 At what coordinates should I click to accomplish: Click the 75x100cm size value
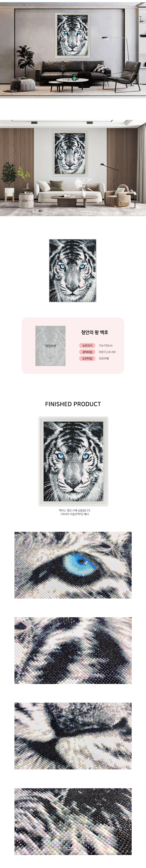[x=106, y=345]
